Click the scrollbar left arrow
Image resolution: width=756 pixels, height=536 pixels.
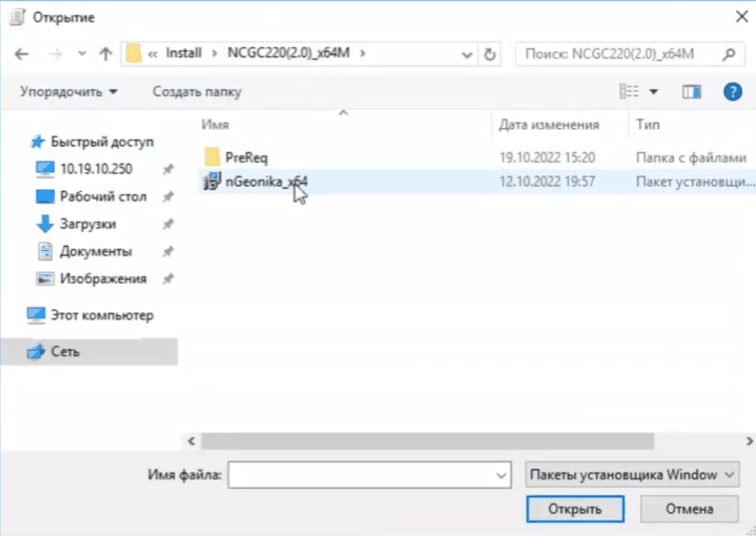point(191,441)
